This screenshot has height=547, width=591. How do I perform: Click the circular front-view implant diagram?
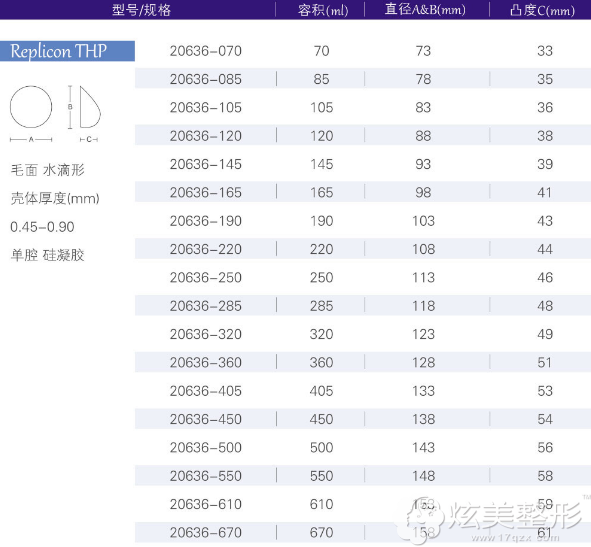pos(31,107)
